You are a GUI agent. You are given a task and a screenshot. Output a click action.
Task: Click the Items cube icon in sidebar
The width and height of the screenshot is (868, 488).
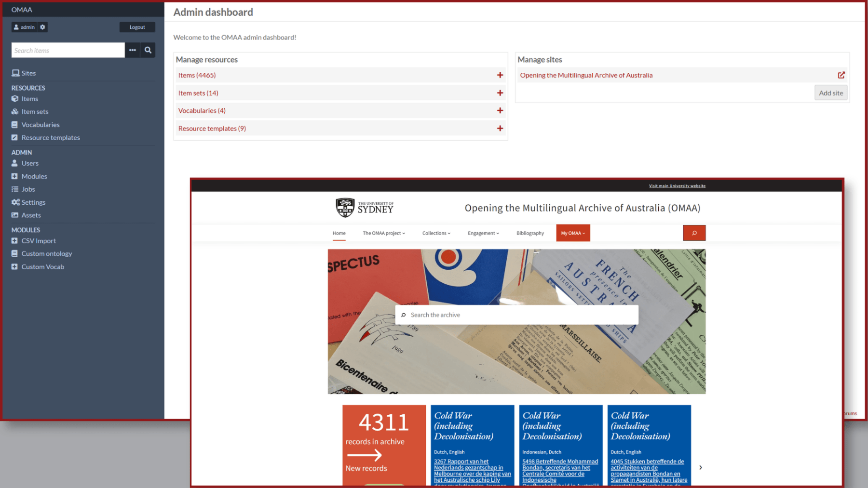click(x=15, y=99)
